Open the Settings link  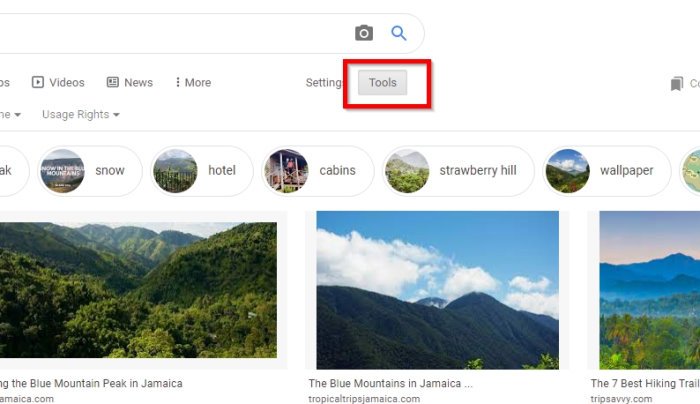pos(324,83)
